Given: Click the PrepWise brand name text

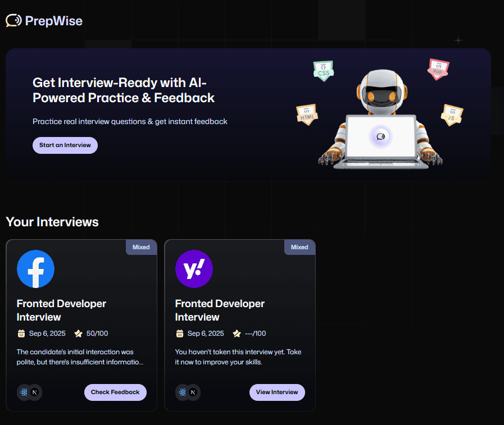Looking at the screenshot, I should point(54,21).
